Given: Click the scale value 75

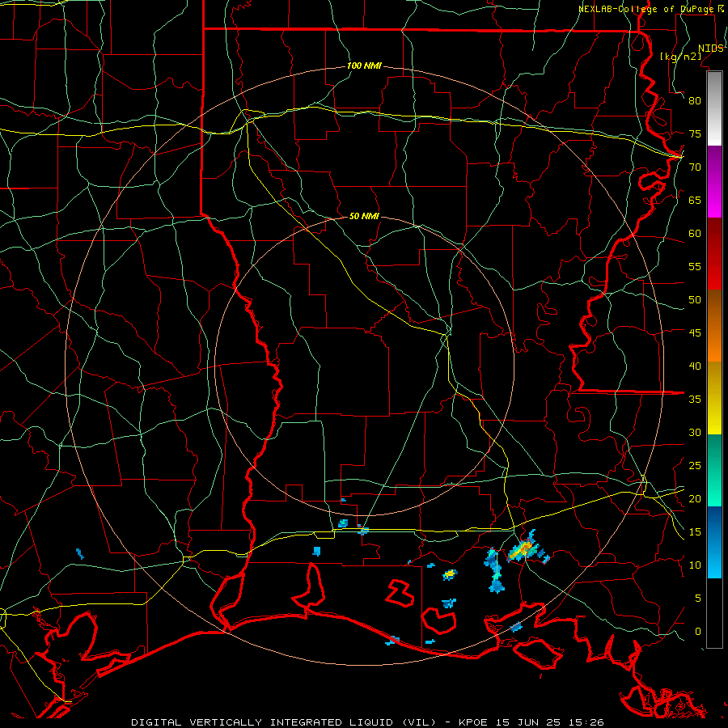Looking at the screenshot, I should 695,134.
